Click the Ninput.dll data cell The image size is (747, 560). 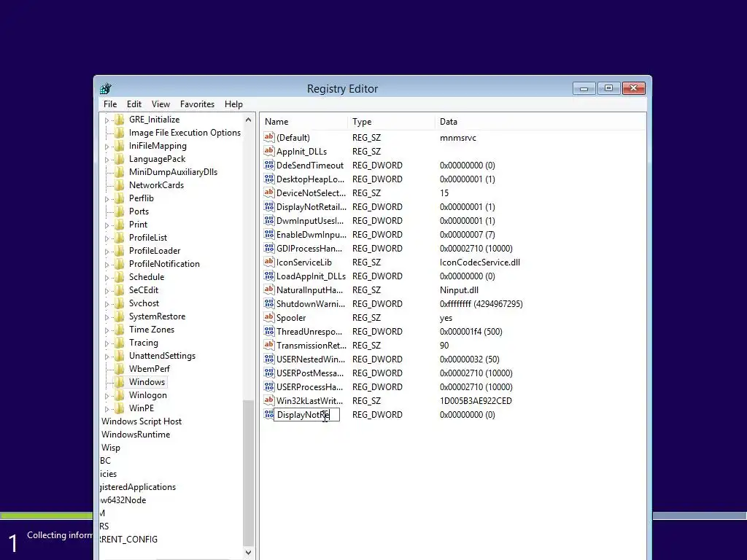(460, 290)
